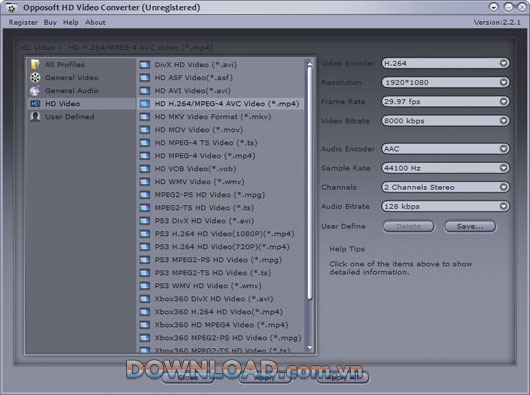Open the Sample Rate dropdown
Screen dimensions: 530x395
pyautogui.click(x=445, y=168)
